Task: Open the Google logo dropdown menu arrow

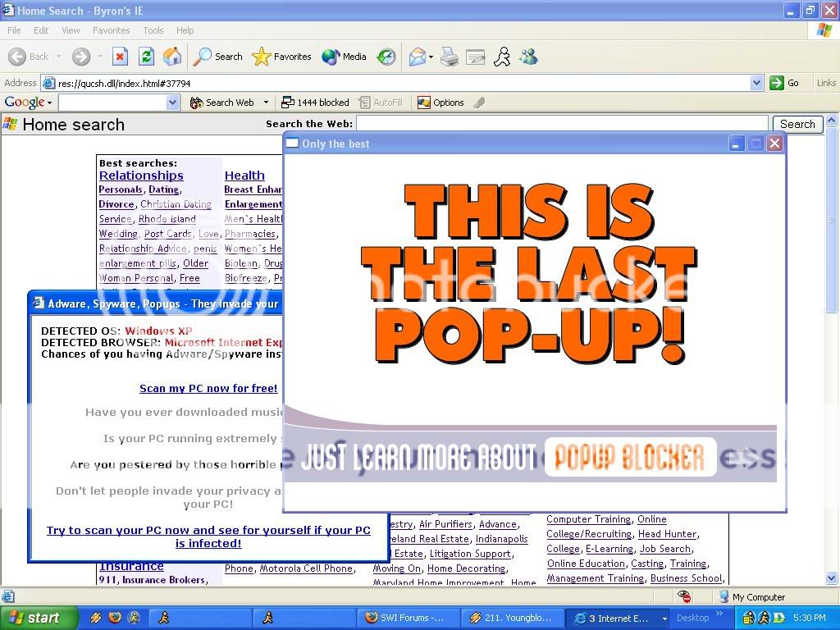Action: [x=49, y=103]
